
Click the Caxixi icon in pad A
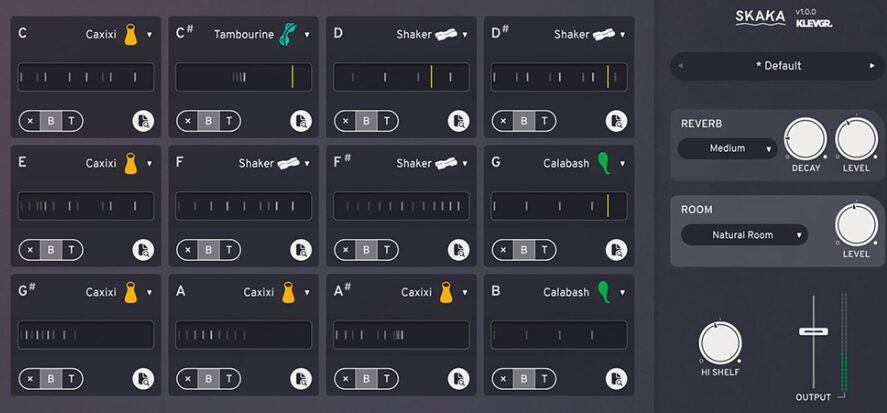[x=288, y=293]
